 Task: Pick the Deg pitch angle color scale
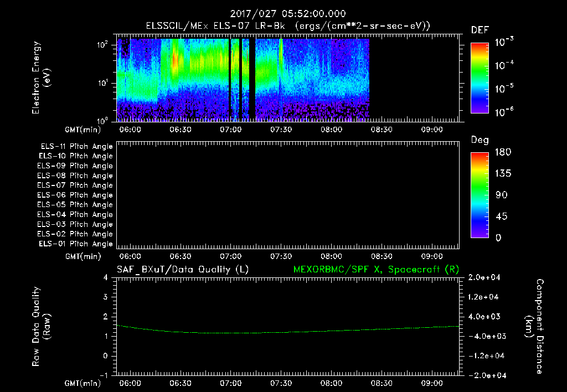pos(480,195)
